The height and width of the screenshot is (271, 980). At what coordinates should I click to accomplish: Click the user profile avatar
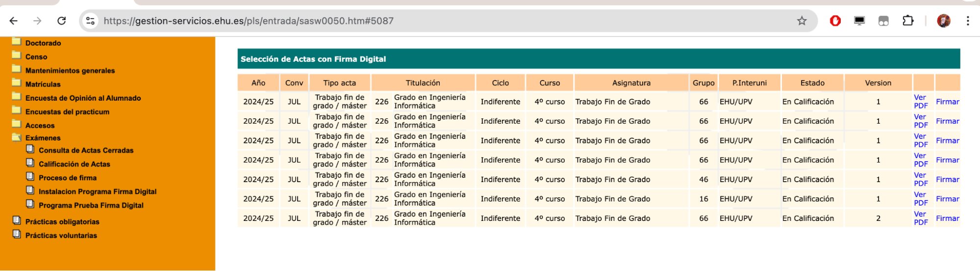point(943,21)
